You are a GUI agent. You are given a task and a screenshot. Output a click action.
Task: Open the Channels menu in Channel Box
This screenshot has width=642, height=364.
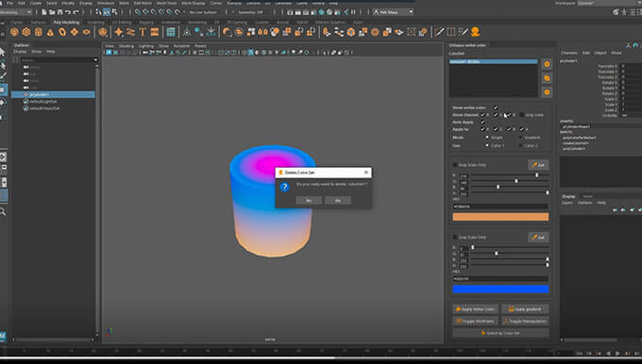click(569, 53)
